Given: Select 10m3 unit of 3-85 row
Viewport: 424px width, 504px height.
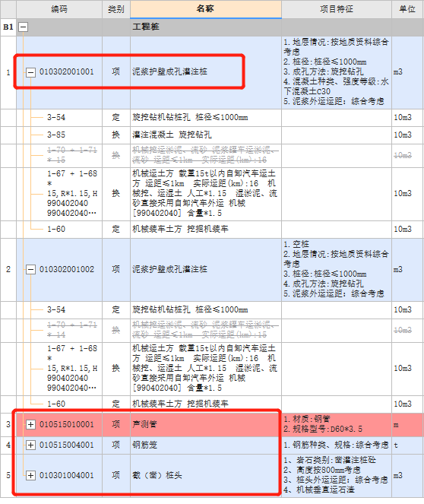Looking at the screenshot, I should tap(407, 135).
